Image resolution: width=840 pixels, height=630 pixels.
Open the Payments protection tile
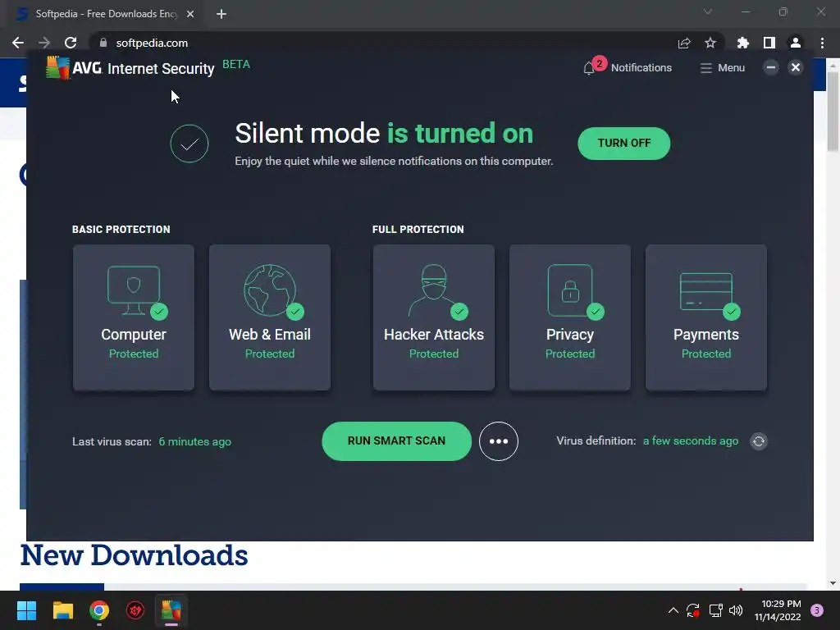tap(705, 317)
